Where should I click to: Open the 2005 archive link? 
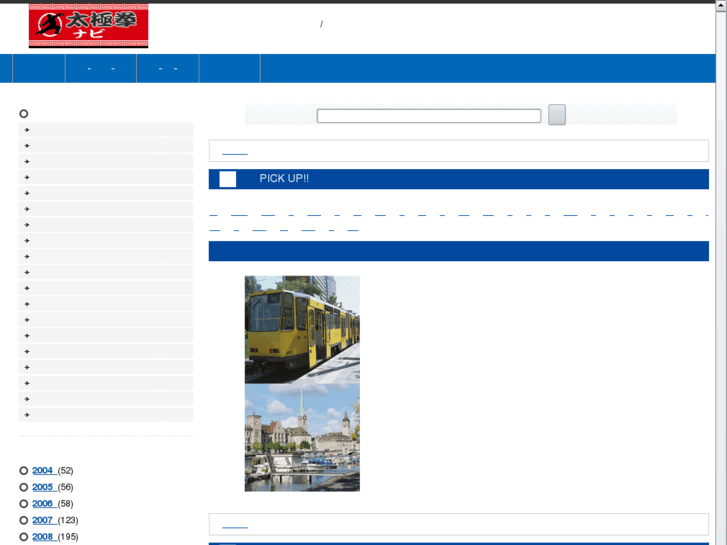[44, 487]
